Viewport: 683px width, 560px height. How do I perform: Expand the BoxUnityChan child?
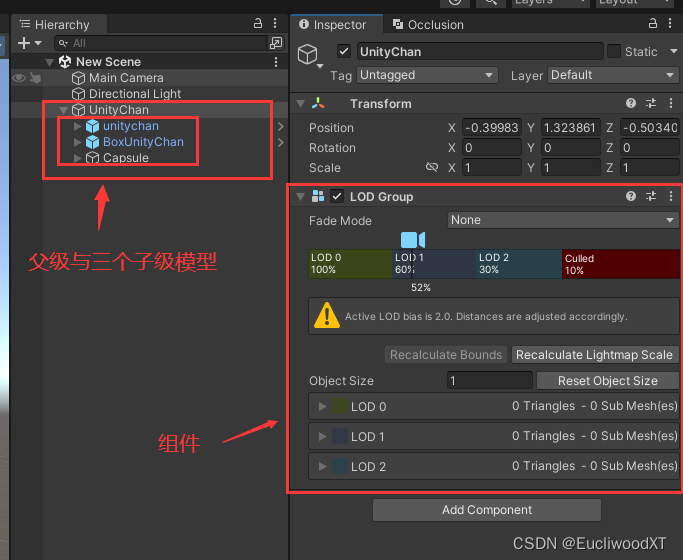pyautogui.click(x=78, y=142)
